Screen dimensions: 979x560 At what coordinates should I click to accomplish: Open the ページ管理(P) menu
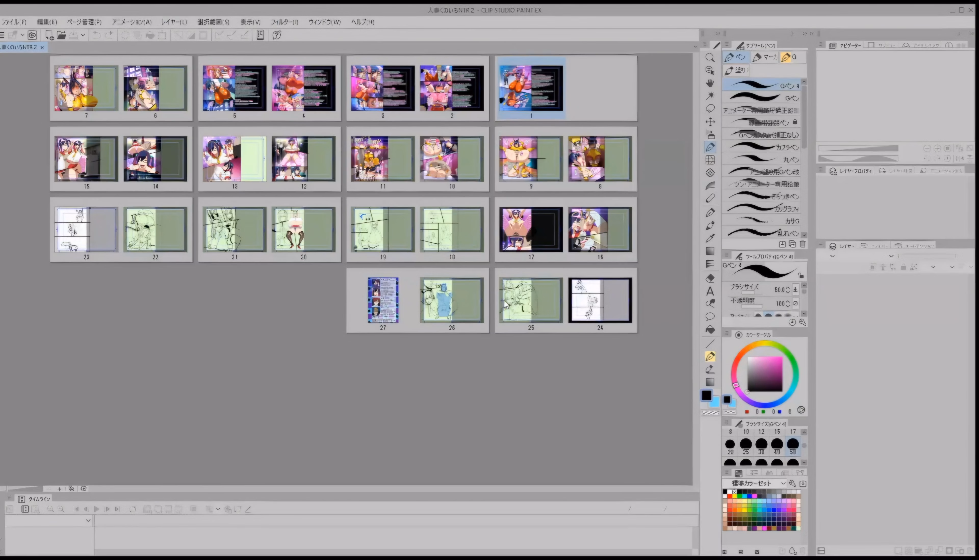click(84, 22)
